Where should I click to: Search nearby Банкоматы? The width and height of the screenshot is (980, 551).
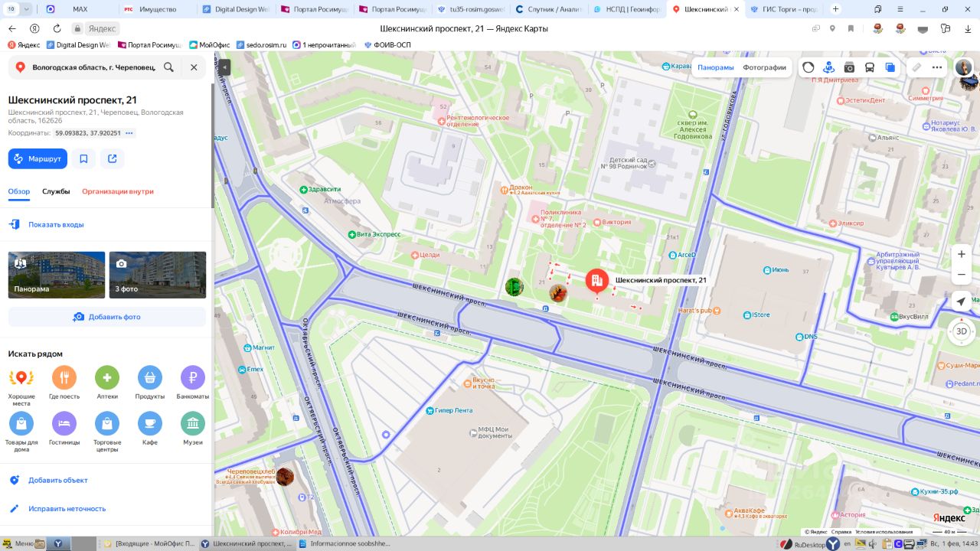193,383
